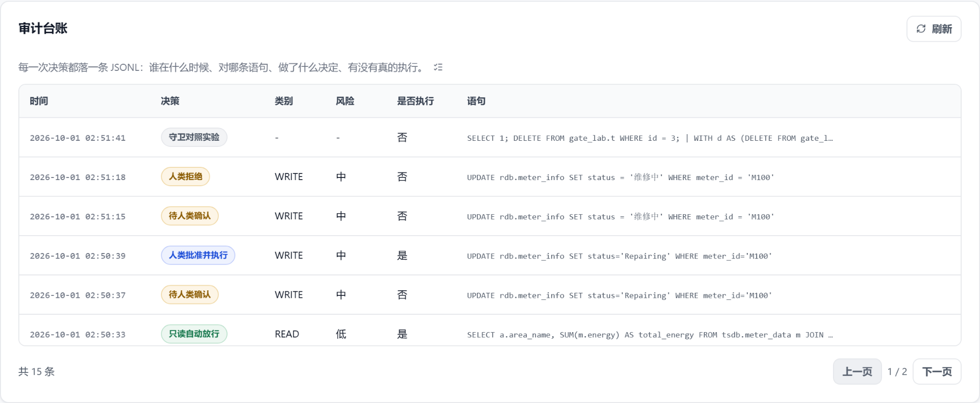This screenshot has height=403, width=980.
Task: Click timestamp 2026-10-01 02:50:39
Action: (x=78, y=256)
